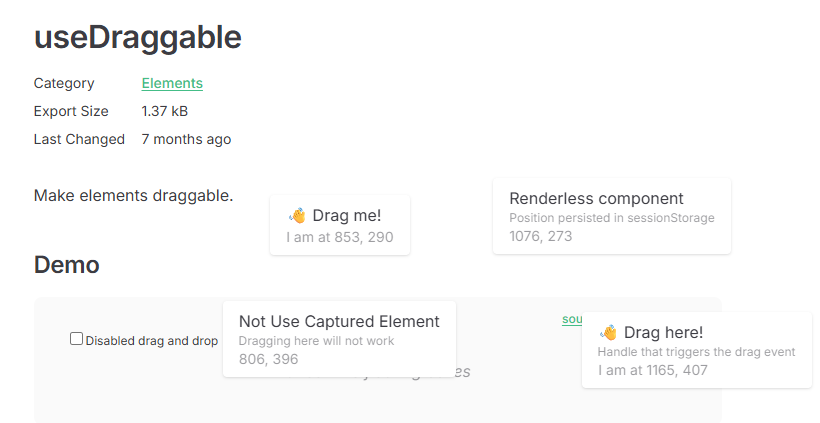This screenshot has width=820, height=423.
Task: Click 'Dragging here will not work' text
Action: point(316,341)
